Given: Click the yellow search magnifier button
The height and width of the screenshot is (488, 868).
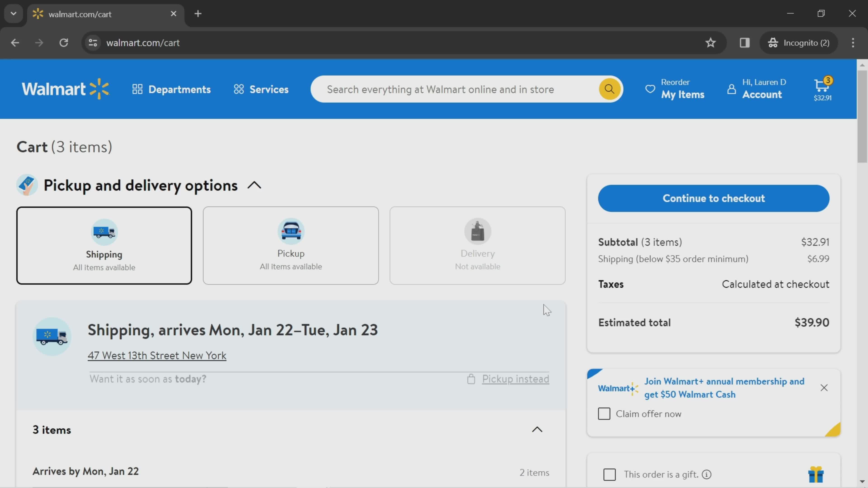Looking at the screenshot, I should [609, 89].
